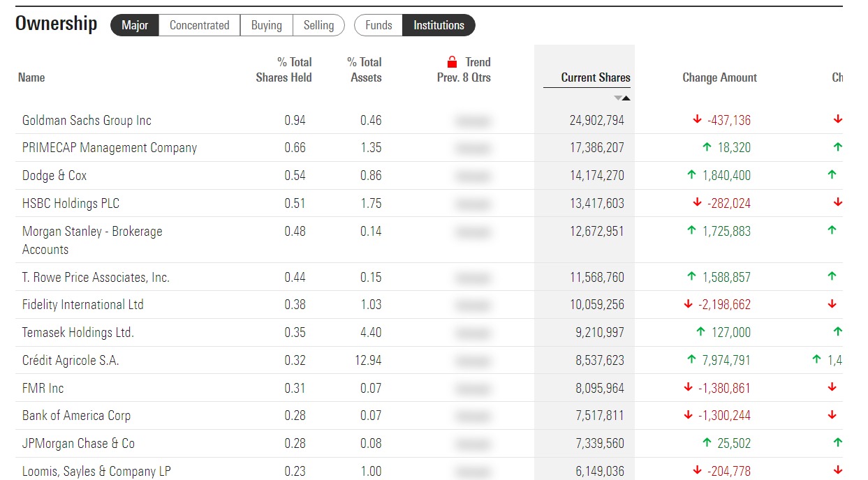The image size is (868, 480).
Task: Select the Major ownership filter
Action: coord(135,25)
